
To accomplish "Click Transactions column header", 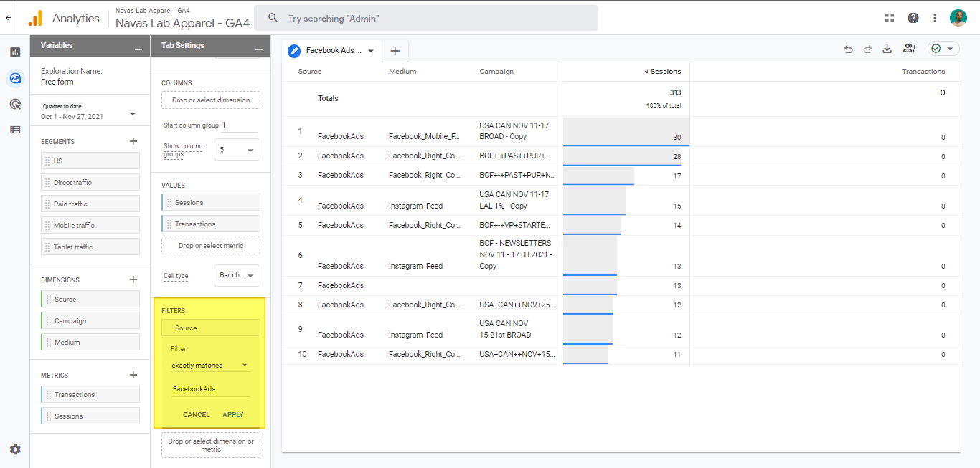I will pos(923,72).
